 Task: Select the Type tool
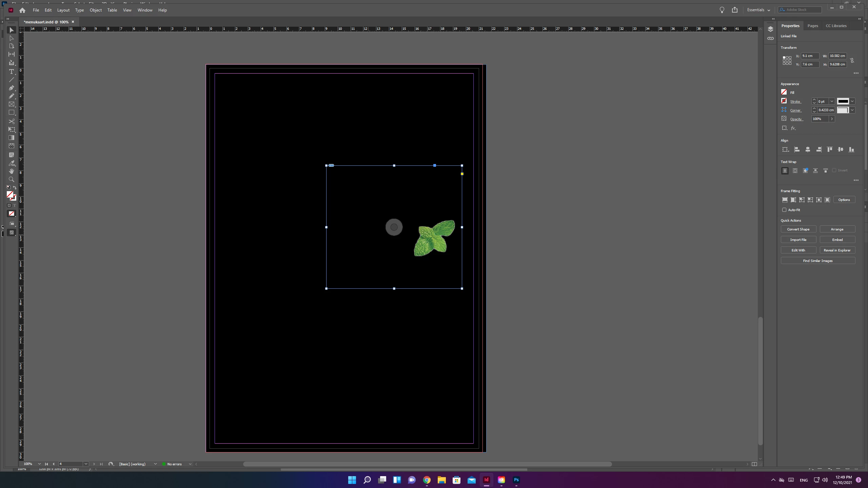coord(11,72)
